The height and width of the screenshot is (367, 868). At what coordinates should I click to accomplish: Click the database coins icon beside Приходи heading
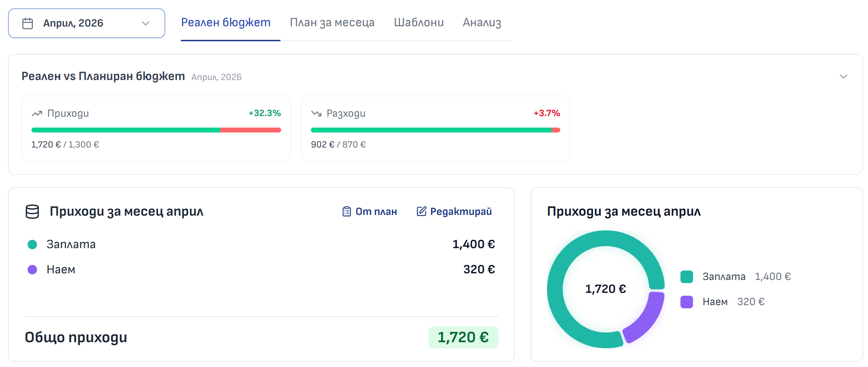(32, 212)
